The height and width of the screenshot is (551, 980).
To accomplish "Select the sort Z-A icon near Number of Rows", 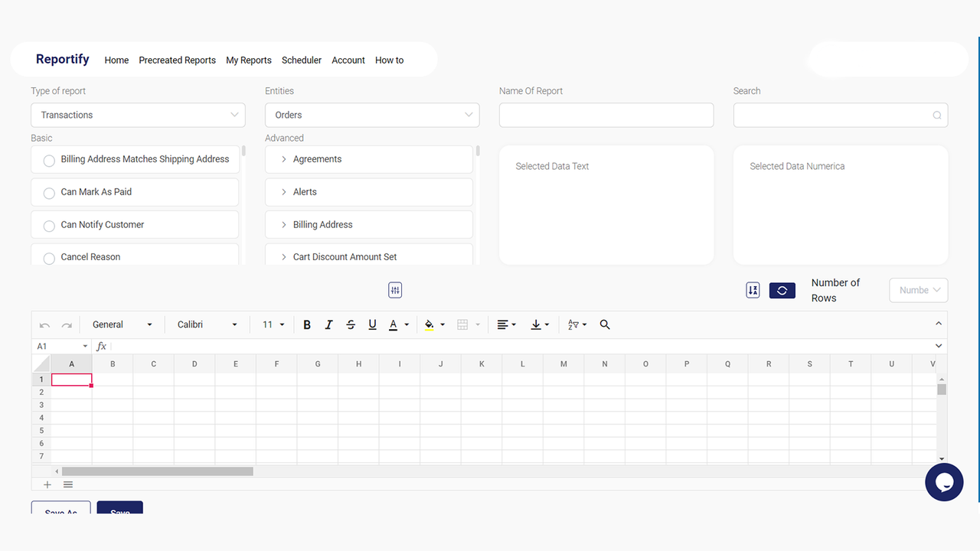I will pyautogui.click(x=752, y=290).
